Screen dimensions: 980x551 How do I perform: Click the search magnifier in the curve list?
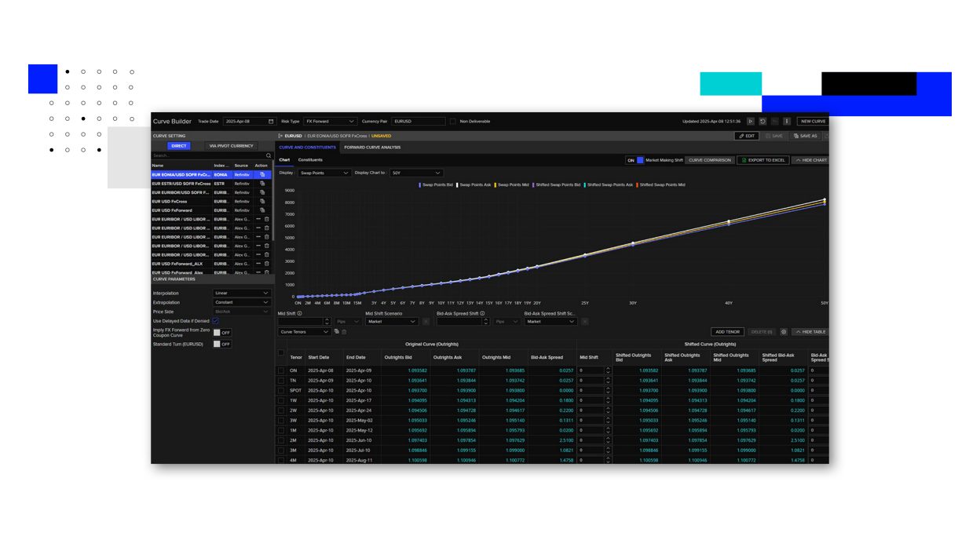tap(268, 155)
